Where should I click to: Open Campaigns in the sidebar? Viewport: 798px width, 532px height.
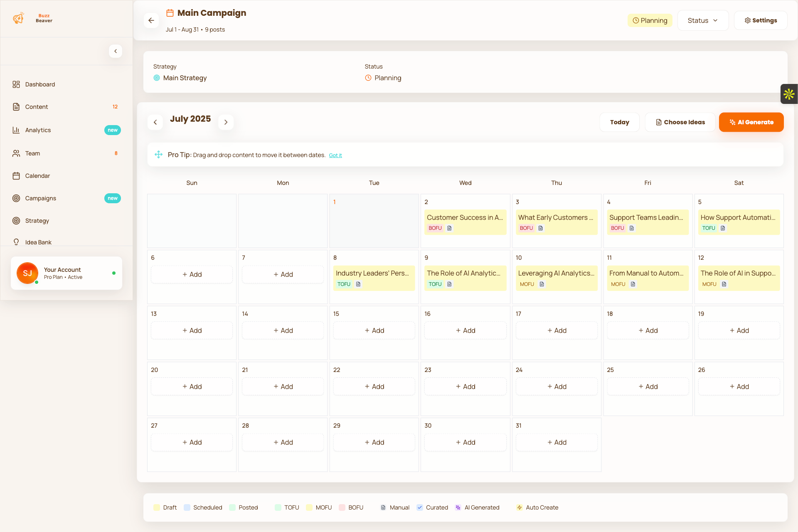coord(40,198)
